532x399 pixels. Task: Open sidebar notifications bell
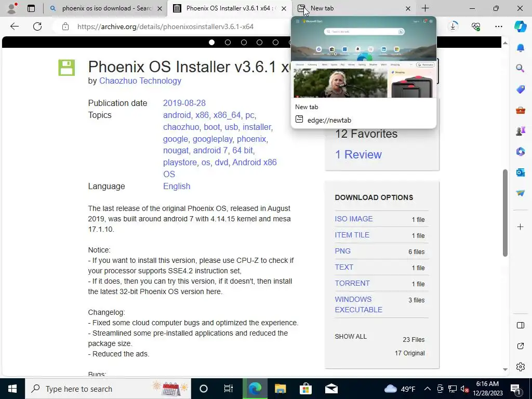coord(521,47)
